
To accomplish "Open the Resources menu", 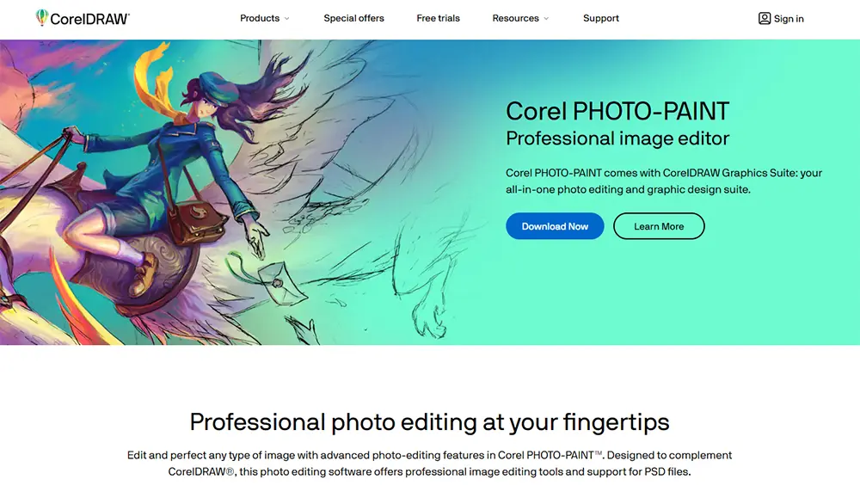I will tap(515, 18).
